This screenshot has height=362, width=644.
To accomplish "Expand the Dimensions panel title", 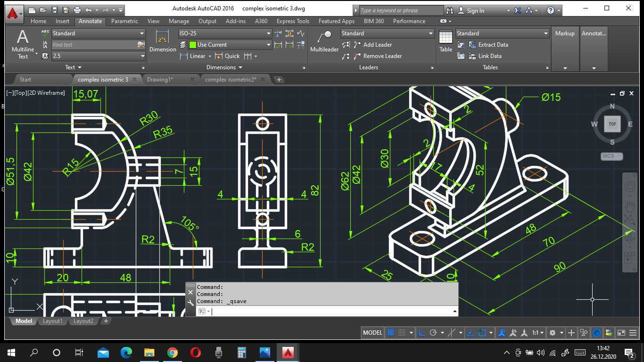I will pyautogui.click(x=224, y=67).
